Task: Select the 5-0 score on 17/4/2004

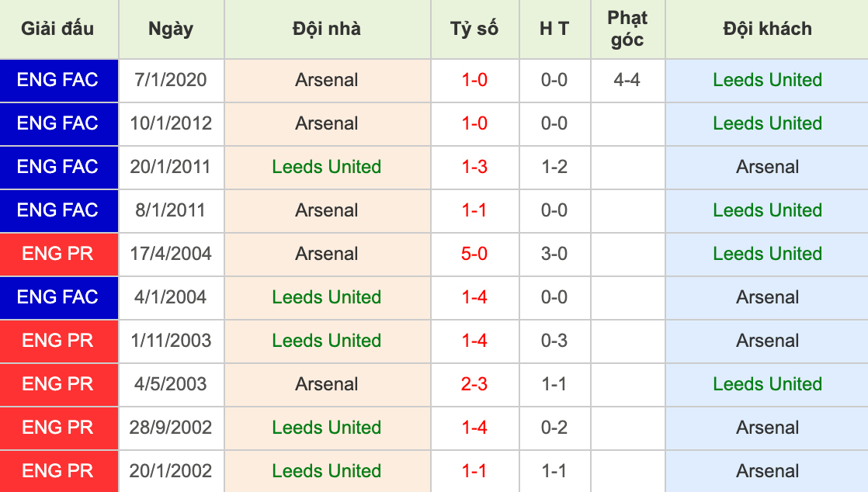Action: [x=474, y=254]
